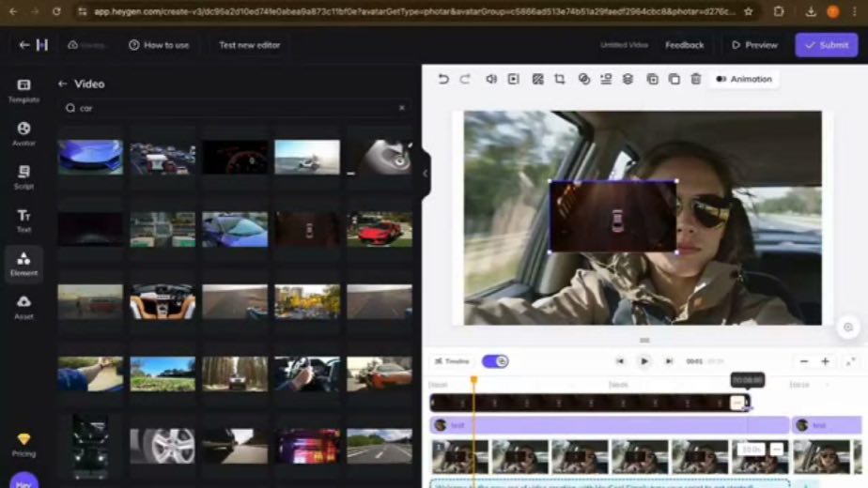The width and height of the screenshot is (868, 488).
Task: Click the dark video track in timeline
Action: (590, 403)
